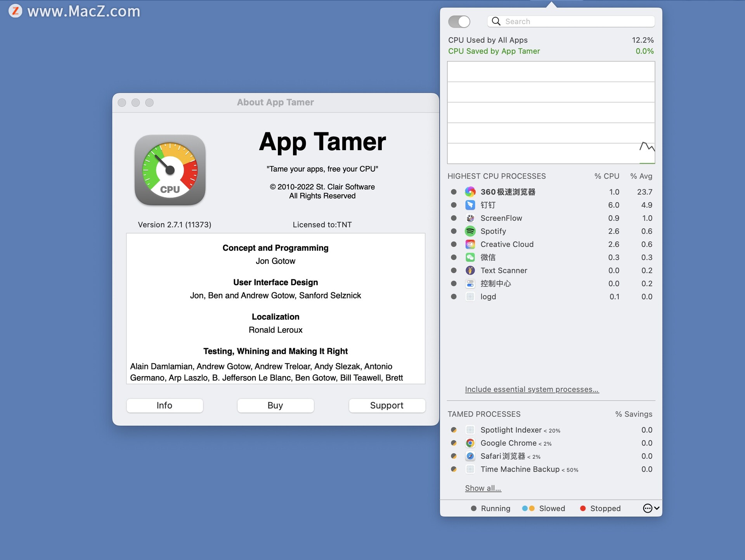The height and width of the screenshot is (560, 745).
Task: Select the logd process row
Action: [488, 297]
